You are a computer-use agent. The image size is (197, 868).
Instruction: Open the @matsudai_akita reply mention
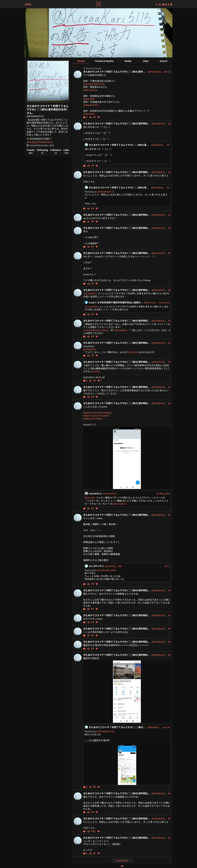pyautogui.click(x=106, y=570)
